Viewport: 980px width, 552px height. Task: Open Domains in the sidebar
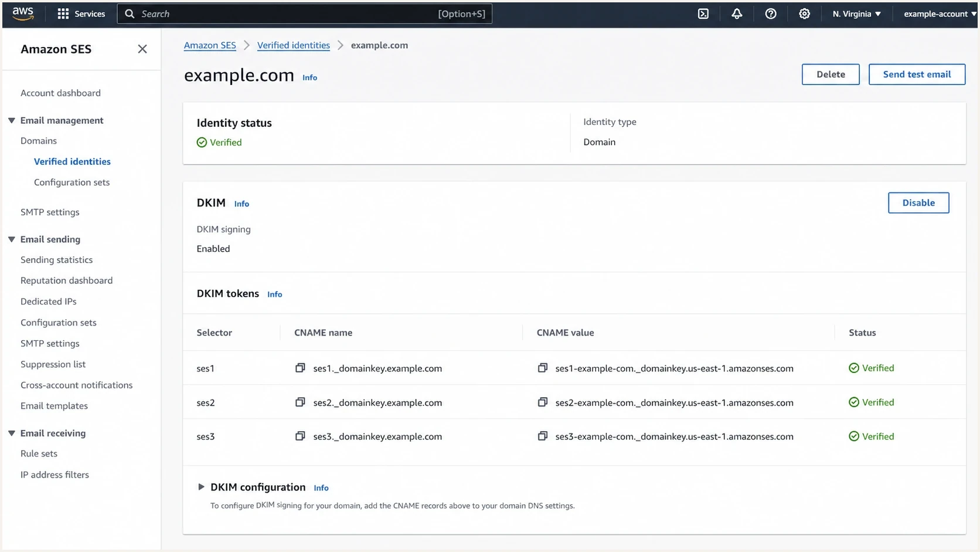39,141
